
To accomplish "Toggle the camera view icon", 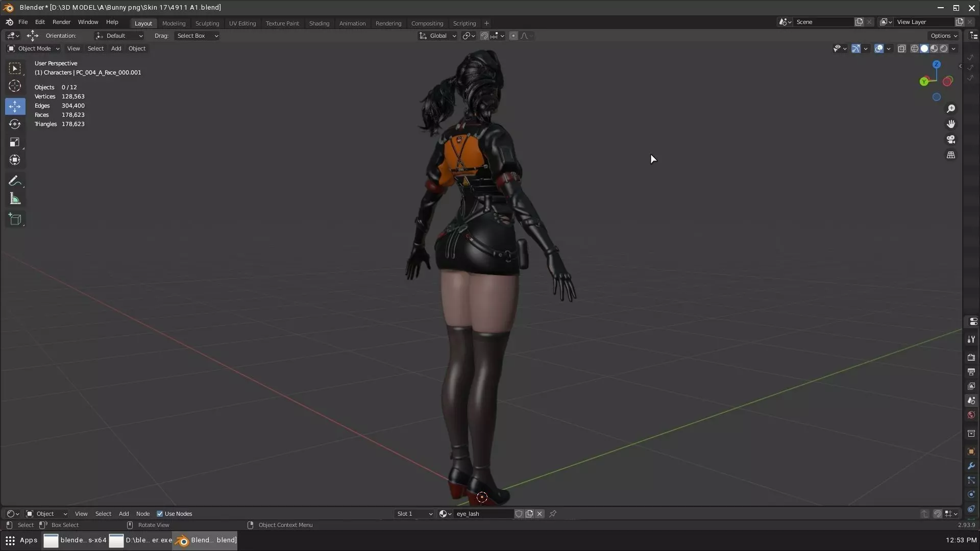I will tap(951, 139).
